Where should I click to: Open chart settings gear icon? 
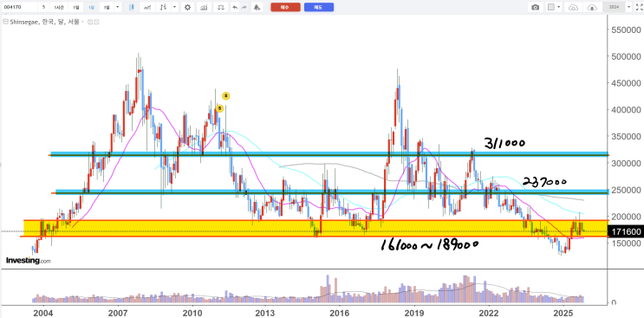coord(188,7)
